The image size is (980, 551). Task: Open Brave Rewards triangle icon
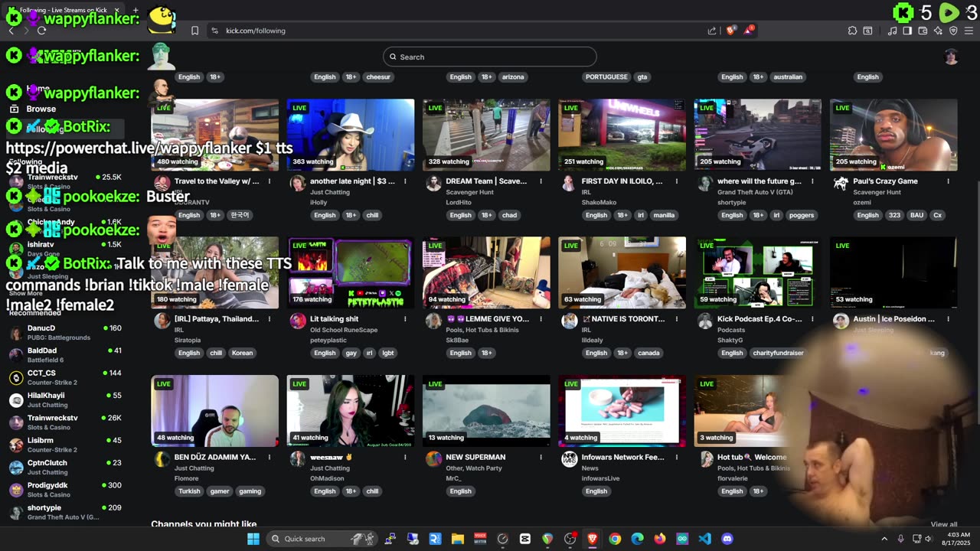click(x=749, y=31)
